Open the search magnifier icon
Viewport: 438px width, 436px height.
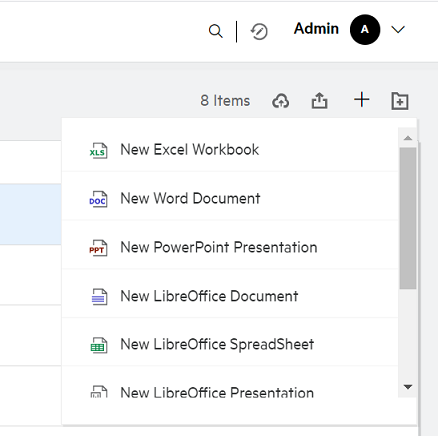click(x=216, y=31)
